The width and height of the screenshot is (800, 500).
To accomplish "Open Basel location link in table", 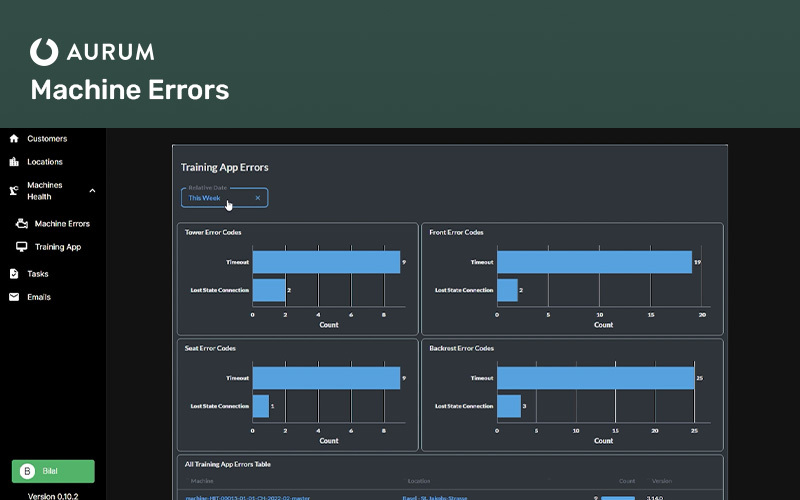I will coord(435,497).
